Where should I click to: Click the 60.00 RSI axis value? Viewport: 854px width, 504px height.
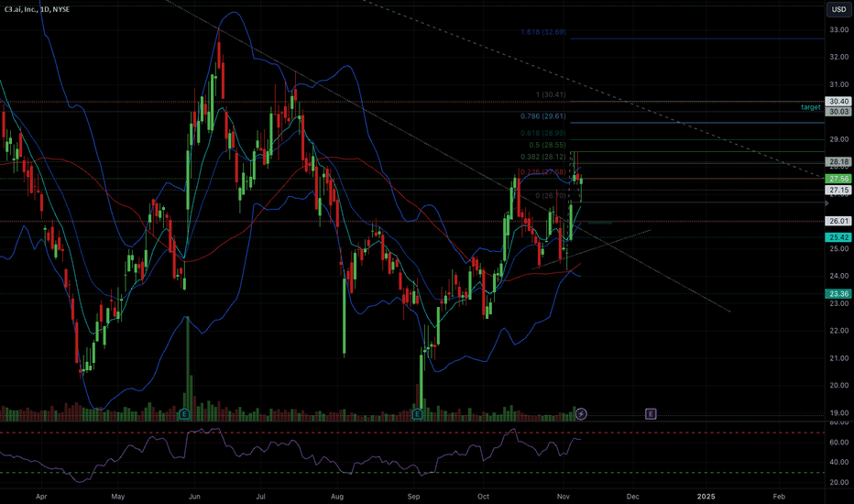point(838,443)
